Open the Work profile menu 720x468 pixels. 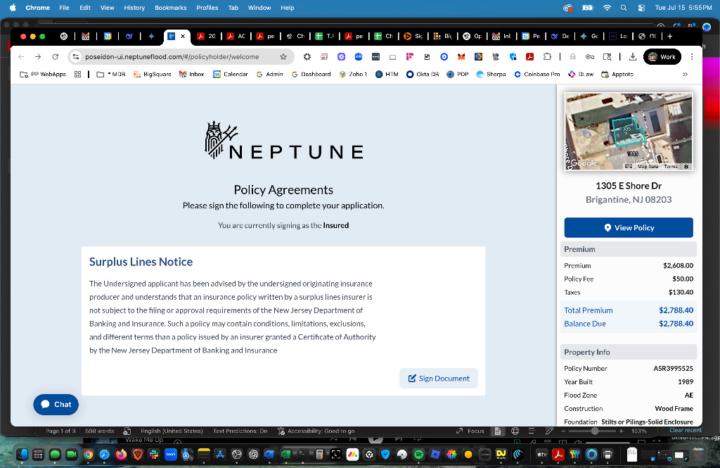pyautogui.click(x=662, y=56)
